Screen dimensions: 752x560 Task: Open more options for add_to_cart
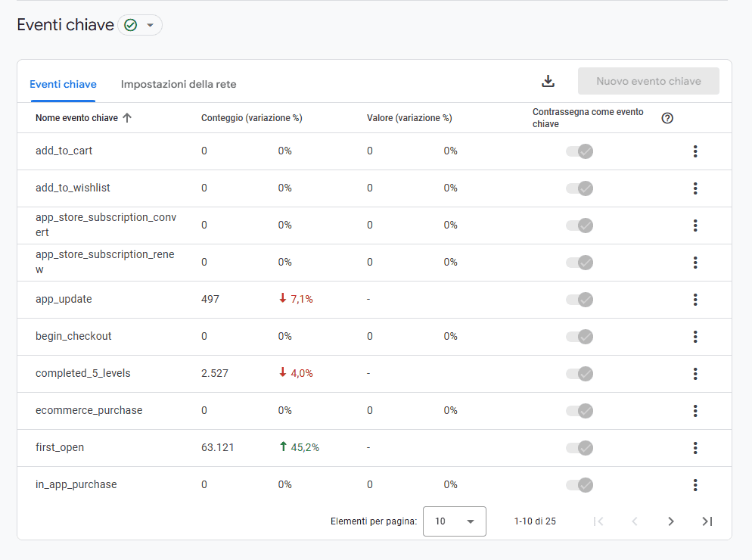pos(695,151)
